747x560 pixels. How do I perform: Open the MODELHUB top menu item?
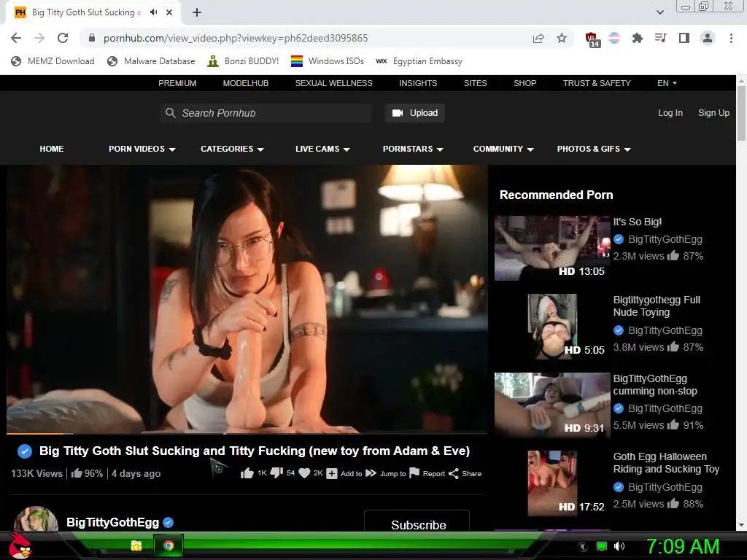click(246, 83)
